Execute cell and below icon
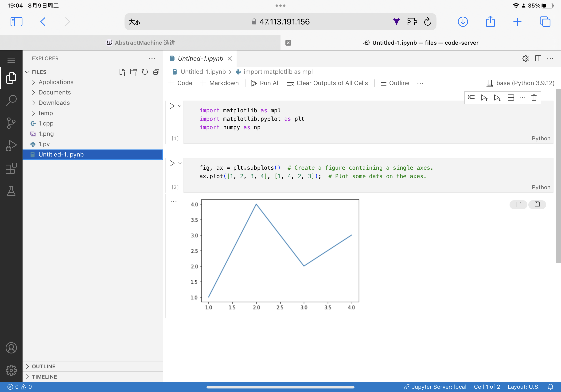561x392 pixels. click(497, 98)
